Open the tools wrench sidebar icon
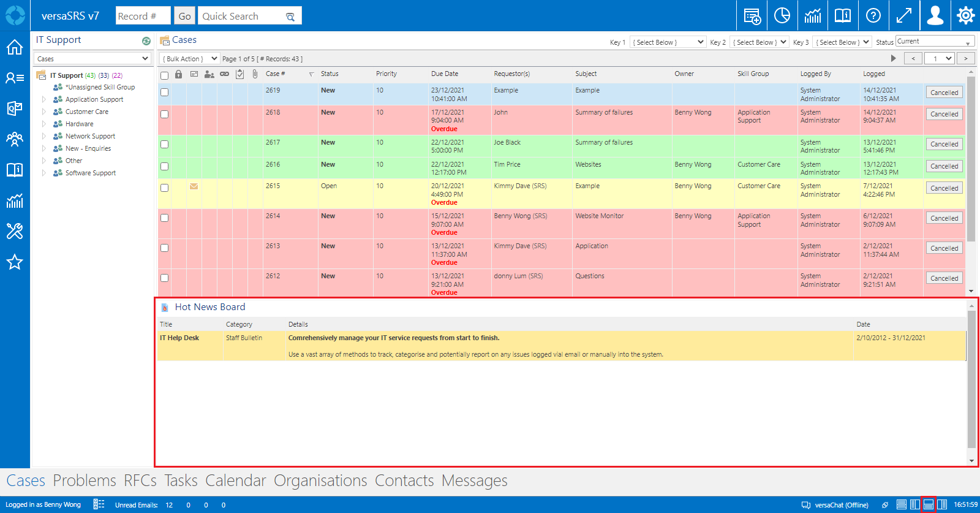This screenshot has width=980, height=513. (15, 231)
